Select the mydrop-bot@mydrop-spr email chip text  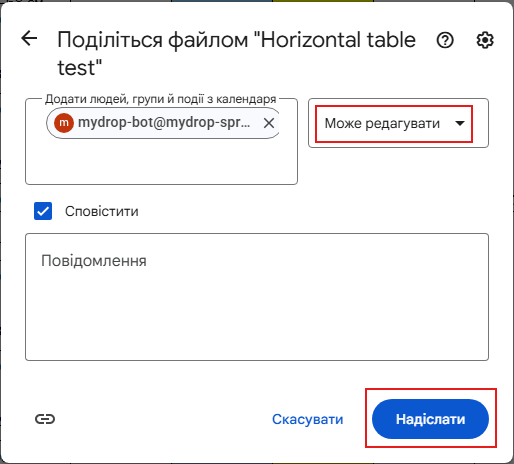164,123
